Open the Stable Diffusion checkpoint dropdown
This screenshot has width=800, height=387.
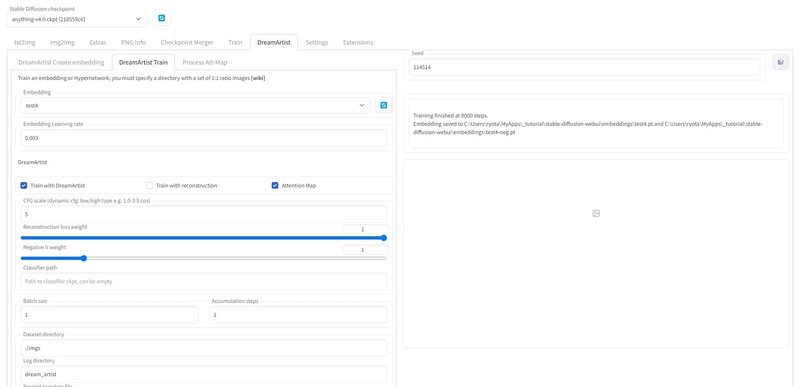77,19
